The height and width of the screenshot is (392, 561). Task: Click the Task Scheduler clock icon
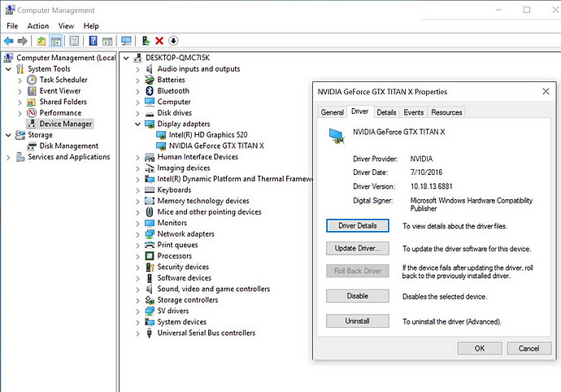pyautogui.click(x=32, y=80)
